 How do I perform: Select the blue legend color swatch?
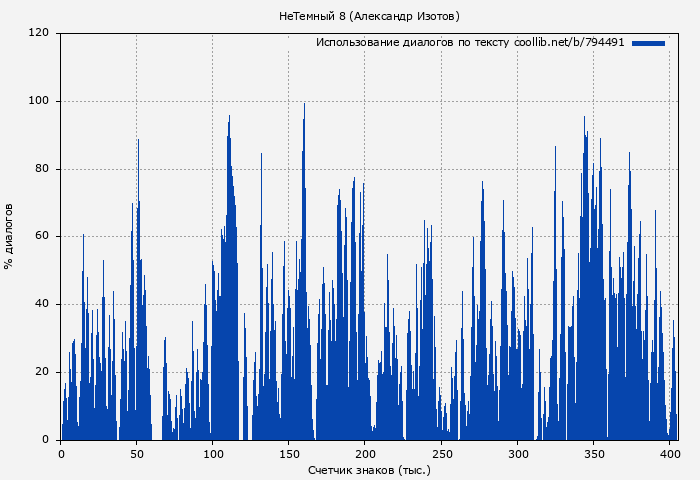click(648, 43)
